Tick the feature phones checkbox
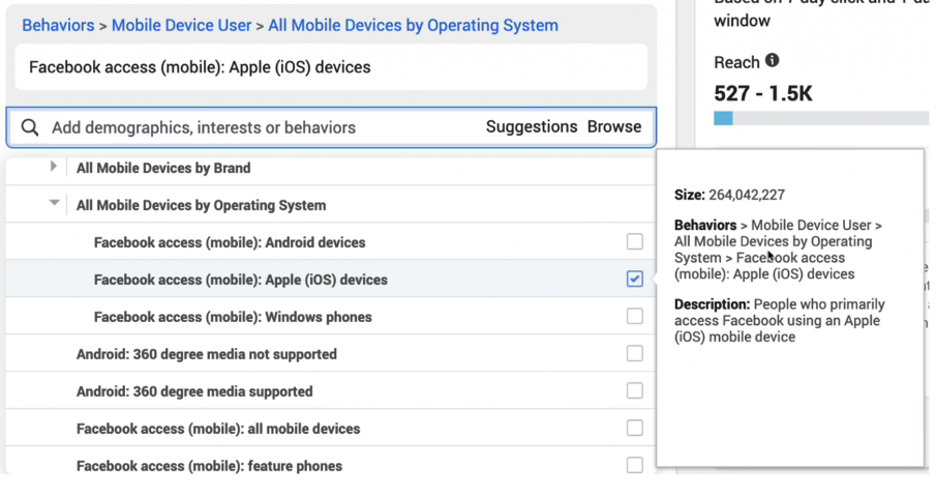This screenshot has width=936, height=496. (635, 465)
